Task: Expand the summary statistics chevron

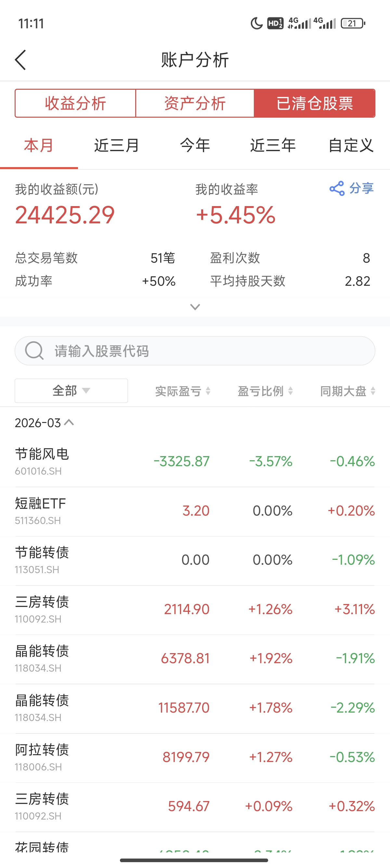Action: [195, 307]
